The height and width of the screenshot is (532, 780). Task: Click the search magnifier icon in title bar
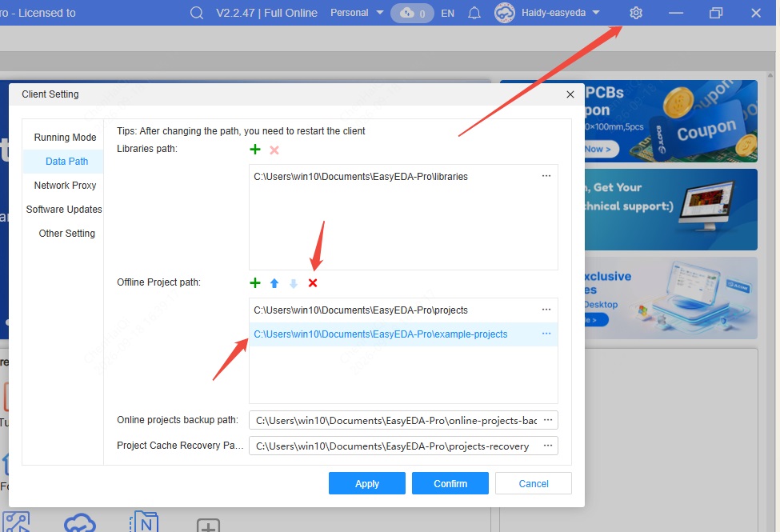(197, 13)
